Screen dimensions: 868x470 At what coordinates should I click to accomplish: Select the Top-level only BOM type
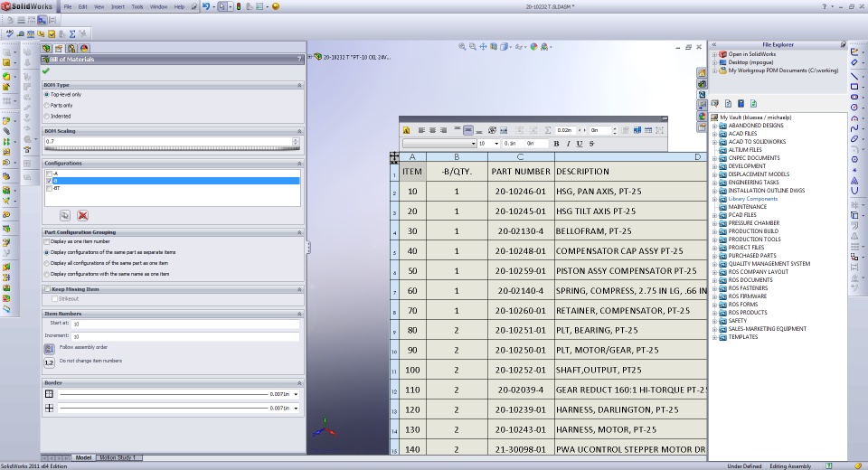[46, 95]
